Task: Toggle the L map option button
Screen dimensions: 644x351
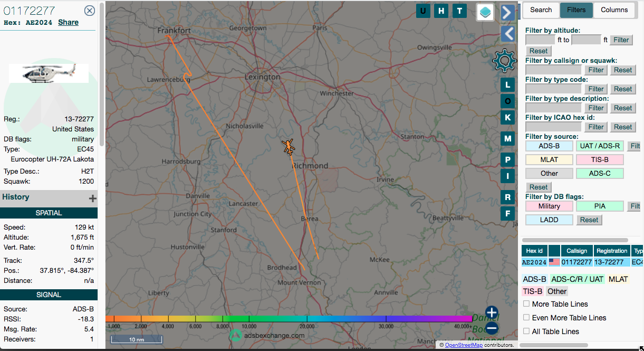Action: (x=507, y=84)
